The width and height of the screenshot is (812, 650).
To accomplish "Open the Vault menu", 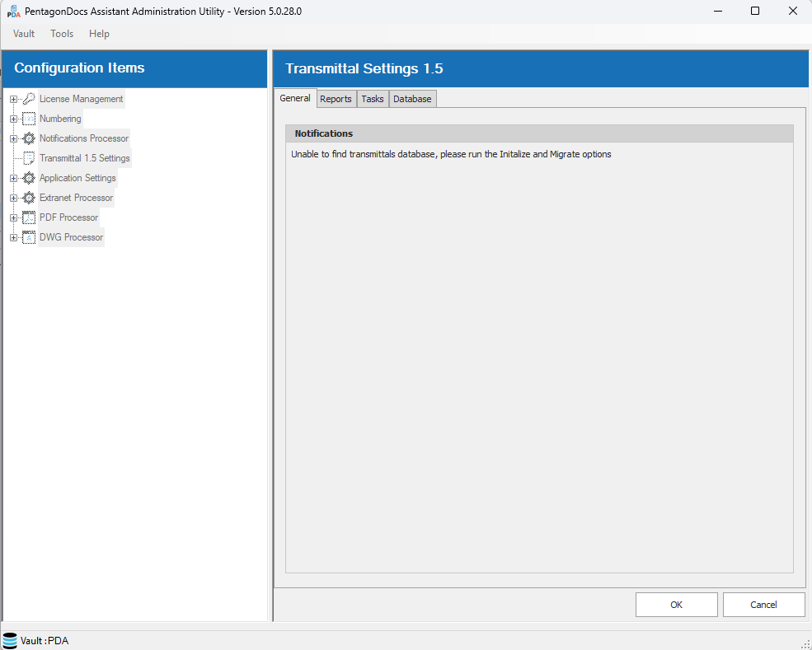I will click(24, 34).
